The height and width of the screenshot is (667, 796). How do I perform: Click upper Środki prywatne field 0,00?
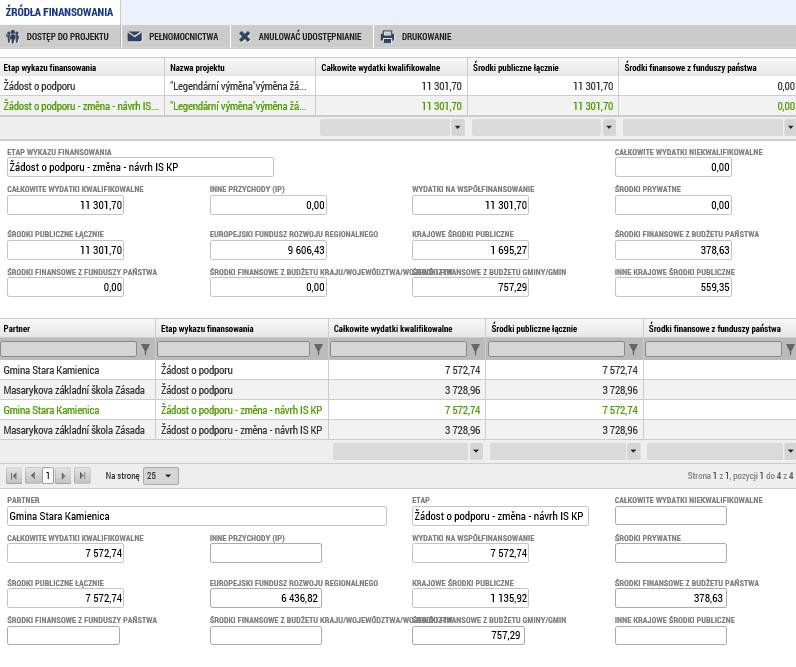point(673,205)
